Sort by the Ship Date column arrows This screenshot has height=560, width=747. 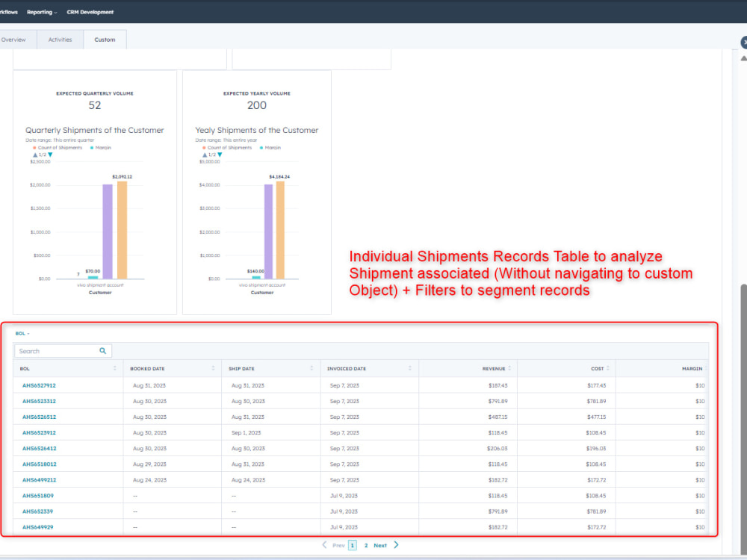[311, 368]
